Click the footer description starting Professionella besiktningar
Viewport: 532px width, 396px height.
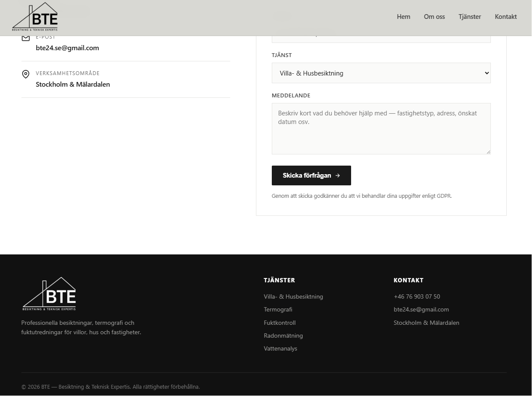[x=81, y=328]
